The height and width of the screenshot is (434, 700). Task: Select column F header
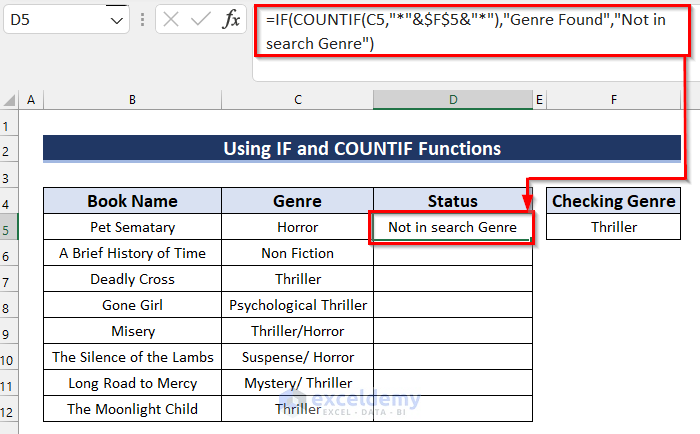(613, 99)
